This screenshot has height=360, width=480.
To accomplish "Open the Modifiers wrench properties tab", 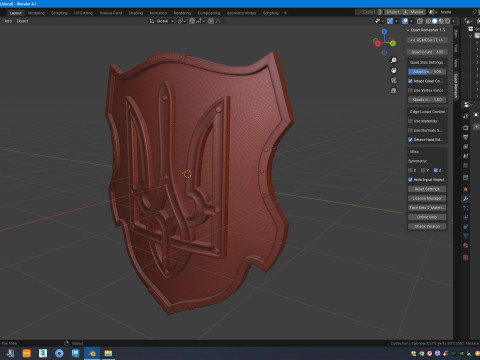I will pyautogui.click(x=466, y=199).
